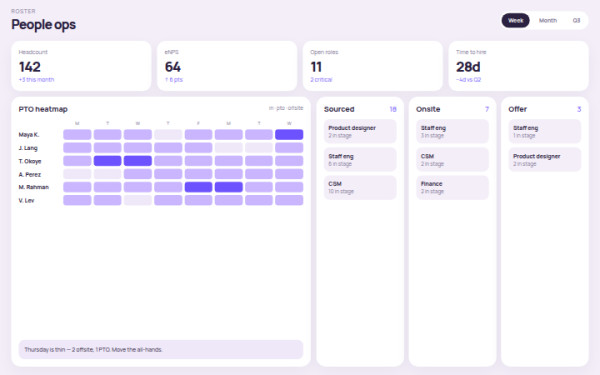The height and width of the screenshot is (375, 600).
Task: Select V. Lev's palest heatmap cell
Action: [x=138, y=200]
